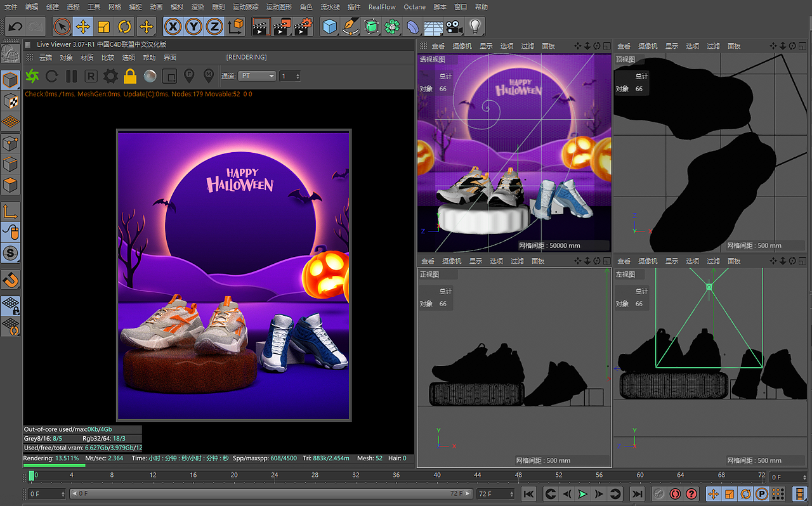
Task: Click Render View clapperboard icon
Action: coord(261,27)
